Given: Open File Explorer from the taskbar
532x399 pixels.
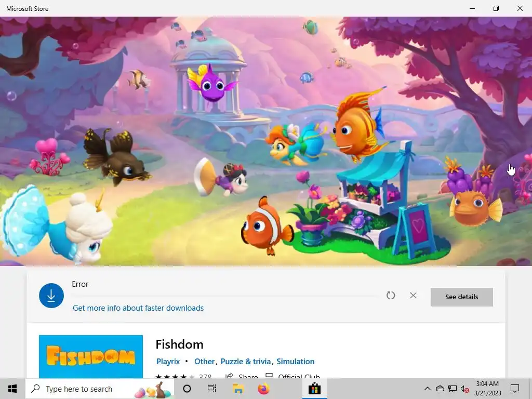Looking at the screenshot, I should (x=238, y=389).
